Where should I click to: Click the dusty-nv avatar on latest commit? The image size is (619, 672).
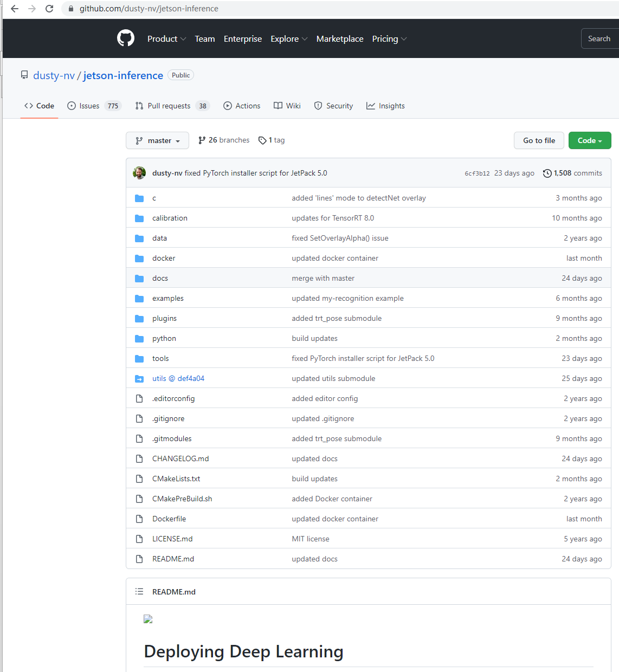[x=139, y=173]
